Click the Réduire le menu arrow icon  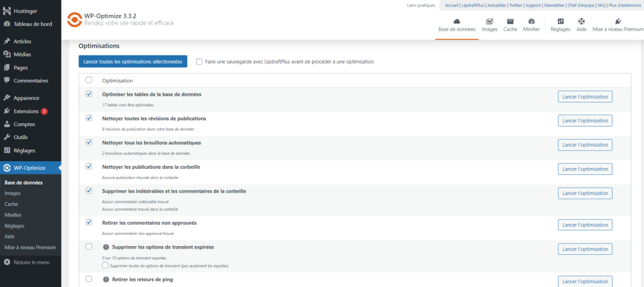6,262
